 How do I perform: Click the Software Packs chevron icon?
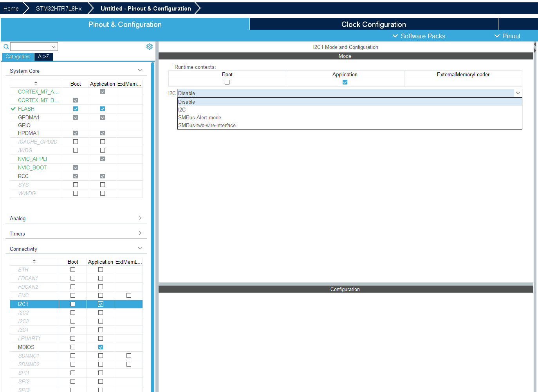point(395,36)
